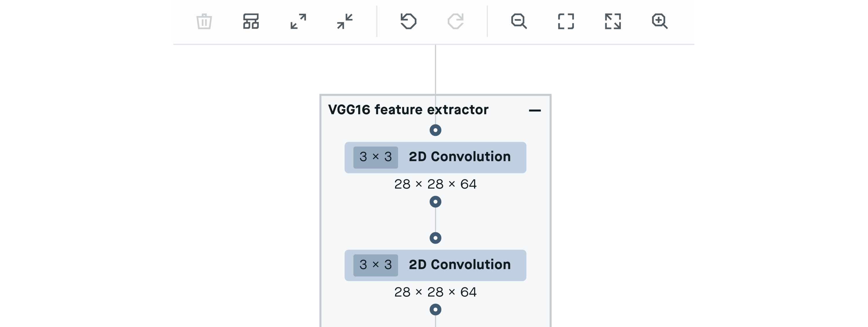The height and width of the screenshot is (327, 868).
Task: Select the second 2D Convolution layer node
Action: [x=435, y=265]
